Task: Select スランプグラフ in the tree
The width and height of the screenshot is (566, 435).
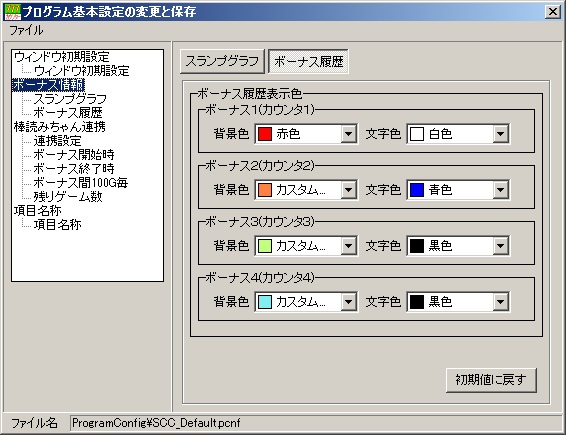Action: point(70,99)
